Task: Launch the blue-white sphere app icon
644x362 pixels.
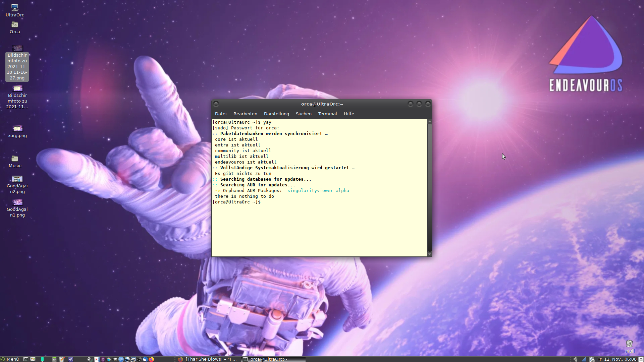Action: point(127,359)
